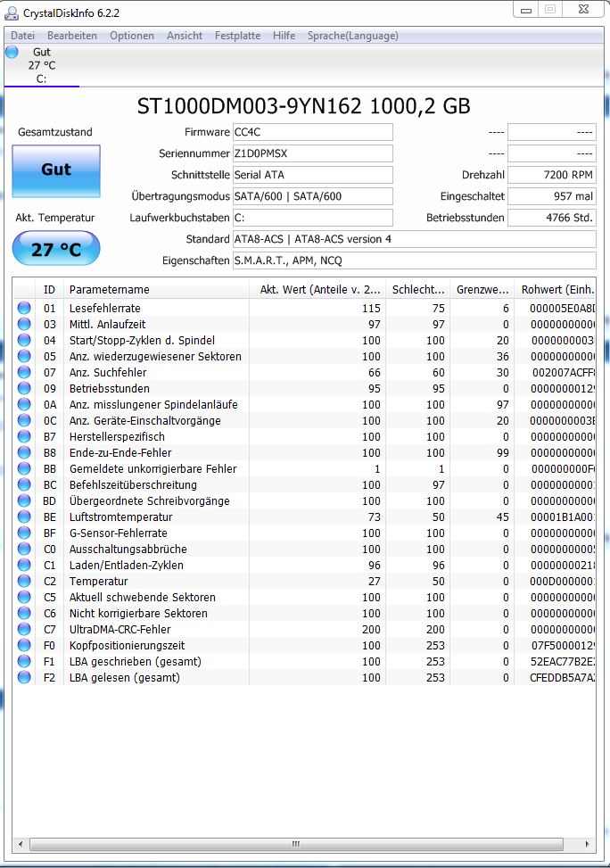
Task: Click the status orb for Ende-zu-Ende-Fehler
Action: coord(24,452)
